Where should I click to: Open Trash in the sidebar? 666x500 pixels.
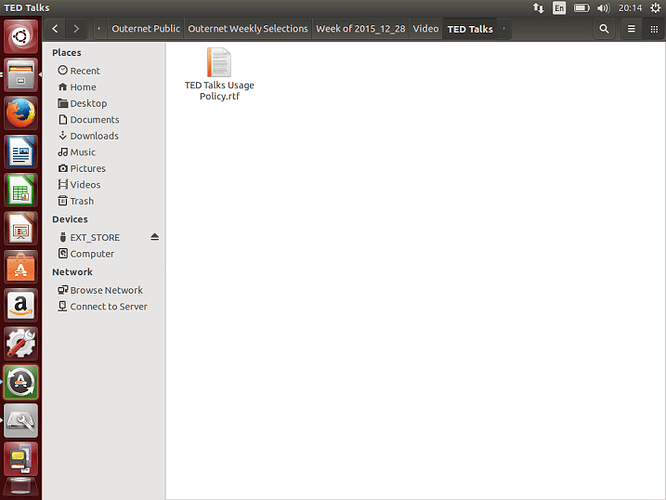pos(76,201)
